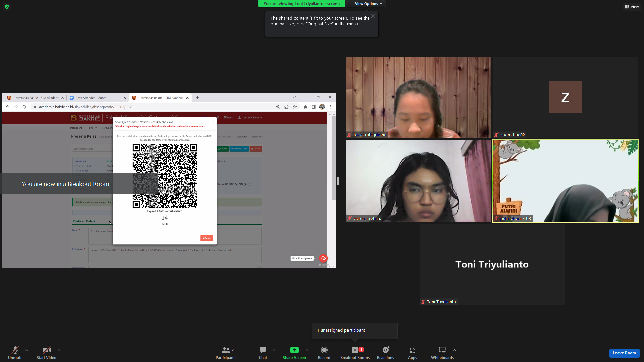
Task: Click the browser address bar URL
Action: pyautogui.click(x=87, y=107)
